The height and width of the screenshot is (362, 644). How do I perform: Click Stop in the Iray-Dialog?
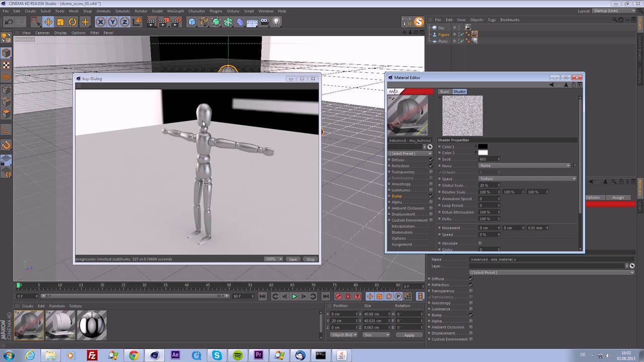[310, 259]
